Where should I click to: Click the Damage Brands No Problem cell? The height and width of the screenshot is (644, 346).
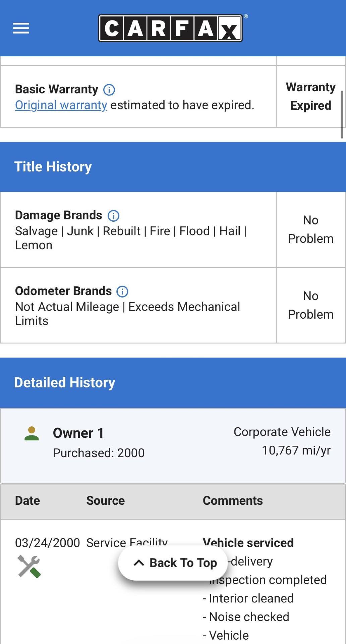click(310, 229)
